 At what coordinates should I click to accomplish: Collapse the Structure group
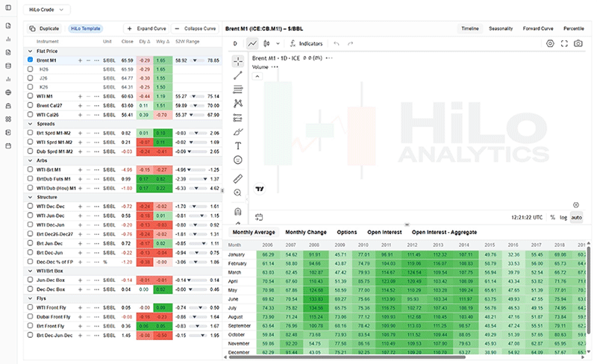tap(30, 197)
